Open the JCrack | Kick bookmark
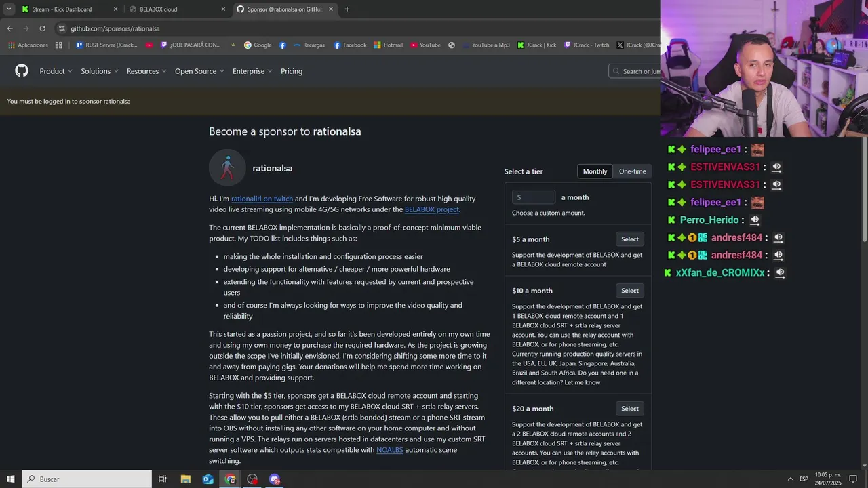 (536, 45)
